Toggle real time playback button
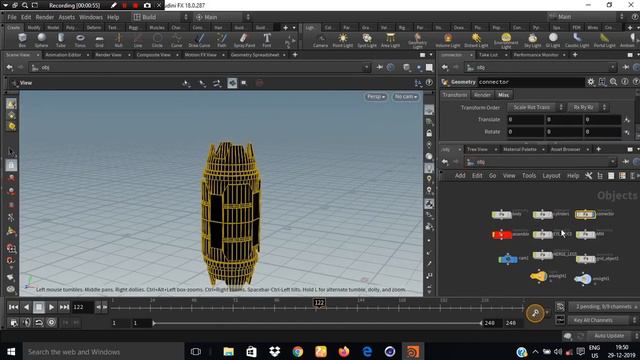 pyautogui.click(x=51, y=322)
